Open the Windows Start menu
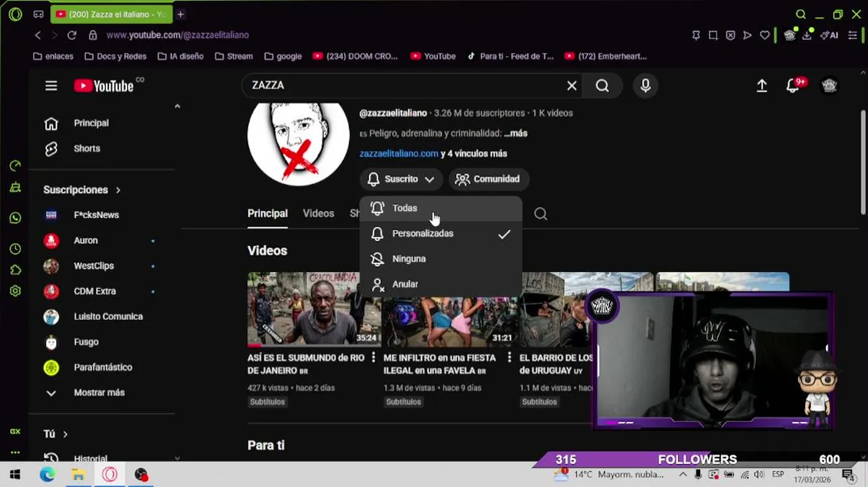868x487 pixels. tap(15, 475)
